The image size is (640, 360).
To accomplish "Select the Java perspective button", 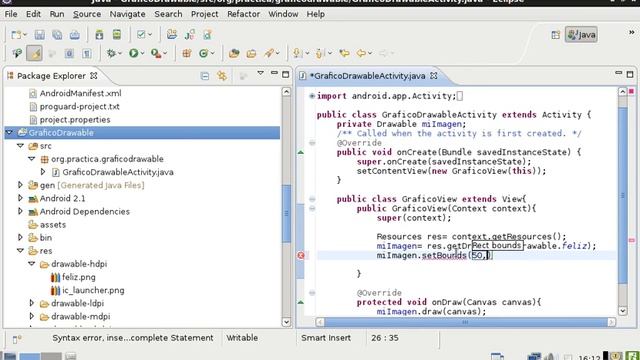I will pos(582,35).
